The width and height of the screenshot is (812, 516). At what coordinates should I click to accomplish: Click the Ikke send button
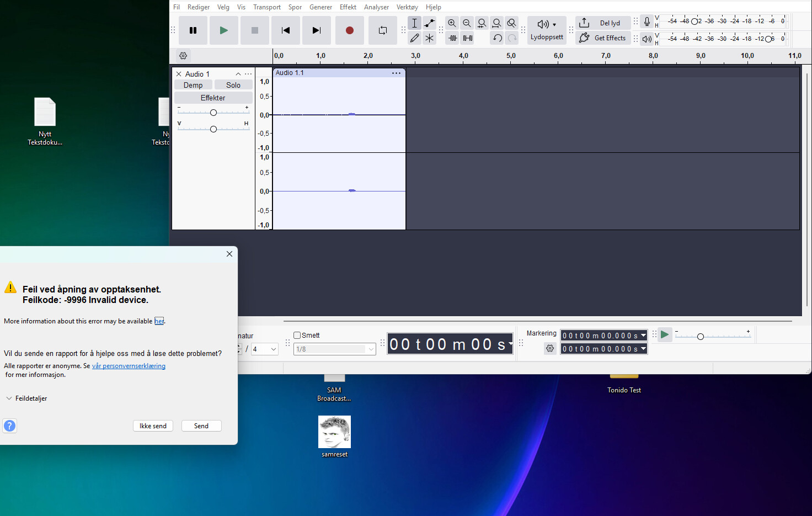click(153, 426)
